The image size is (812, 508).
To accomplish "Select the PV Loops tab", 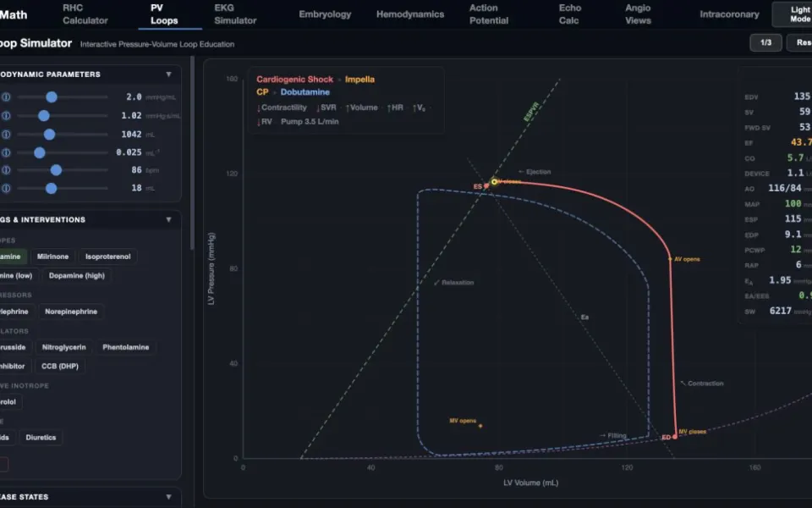I will click(164, 14).
